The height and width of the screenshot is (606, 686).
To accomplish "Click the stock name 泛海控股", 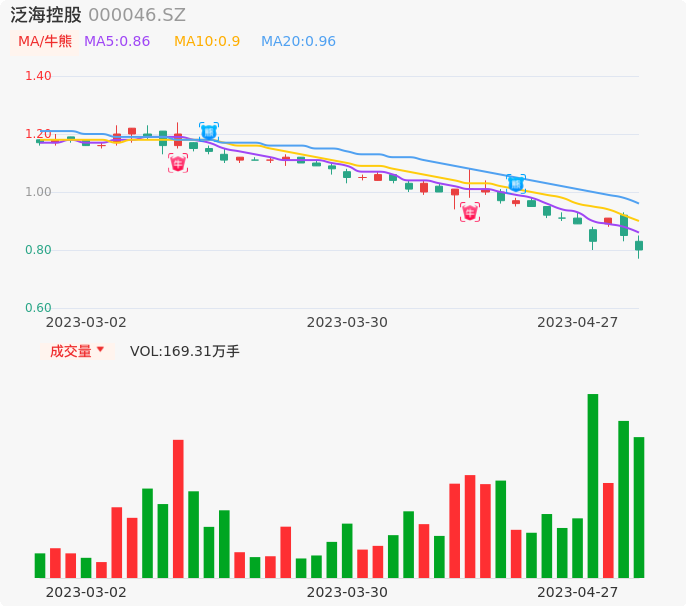I will 46,15.
